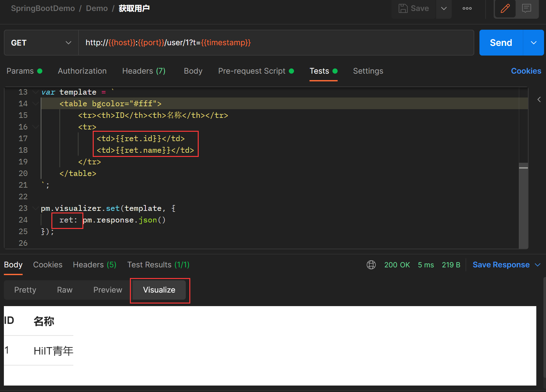Viewport: 546px width, 392px height.
Task: Click the ID table header
Action: click(x=9, y=320)
